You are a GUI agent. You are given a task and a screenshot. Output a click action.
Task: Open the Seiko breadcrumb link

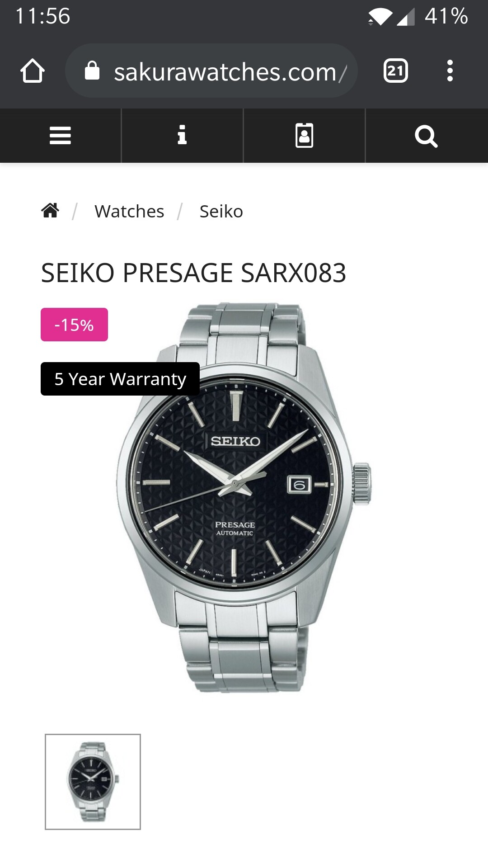221,211
